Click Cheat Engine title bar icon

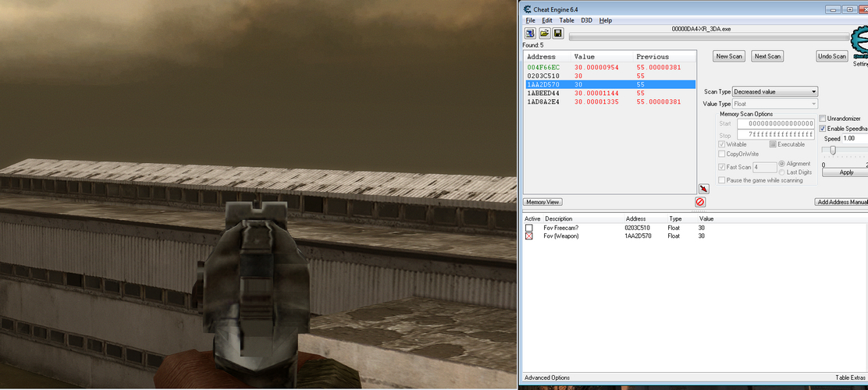[x=527, y=9]
